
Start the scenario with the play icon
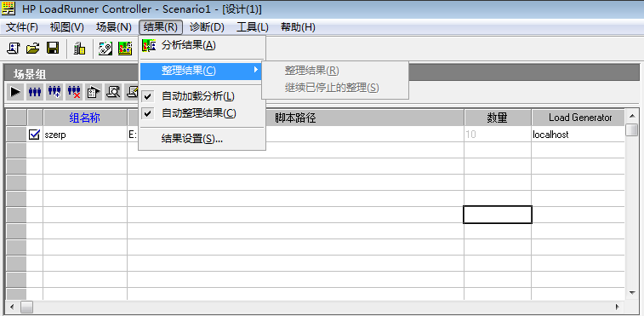tap(15, 91)
